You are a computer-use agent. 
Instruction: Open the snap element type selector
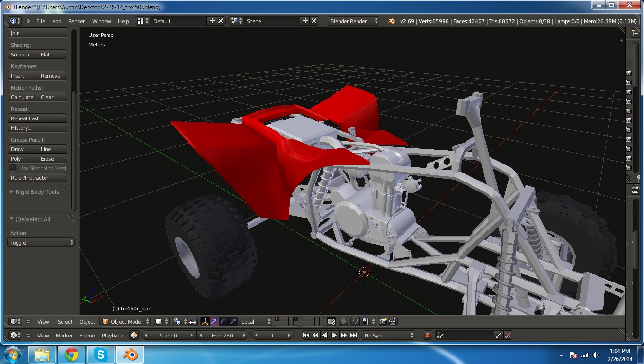[x=368, y=321]
